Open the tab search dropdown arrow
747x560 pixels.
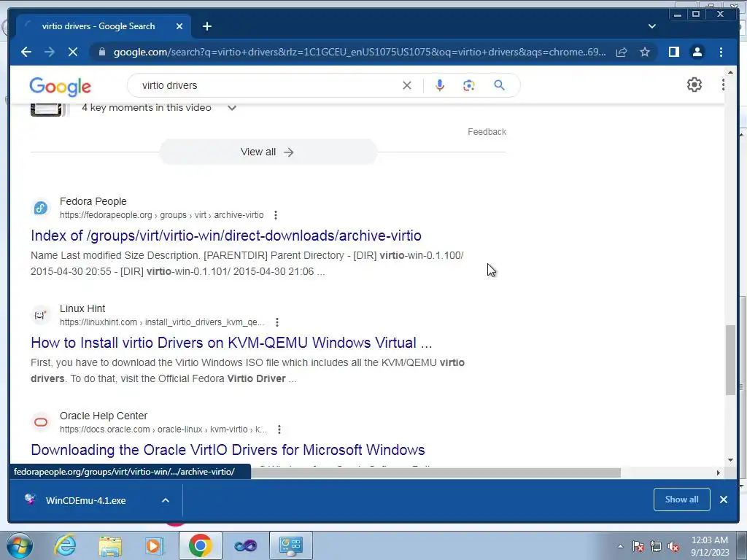click(651, 26)
